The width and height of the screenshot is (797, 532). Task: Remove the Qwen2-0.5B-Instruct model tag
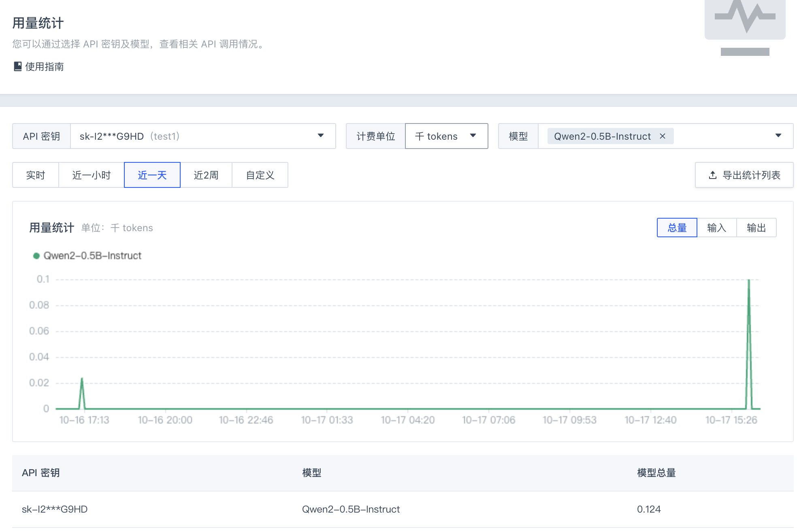point(663,136)
